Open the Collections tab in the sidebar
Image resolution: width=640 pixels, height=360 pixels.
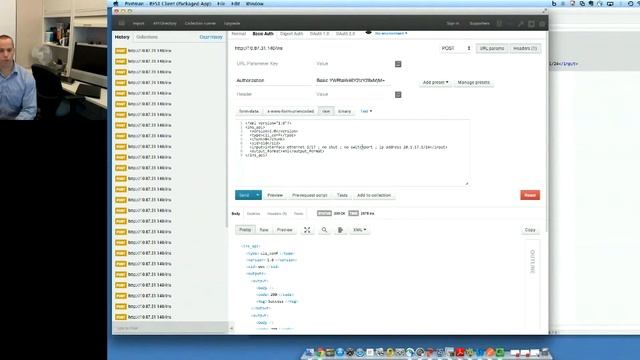147,37
